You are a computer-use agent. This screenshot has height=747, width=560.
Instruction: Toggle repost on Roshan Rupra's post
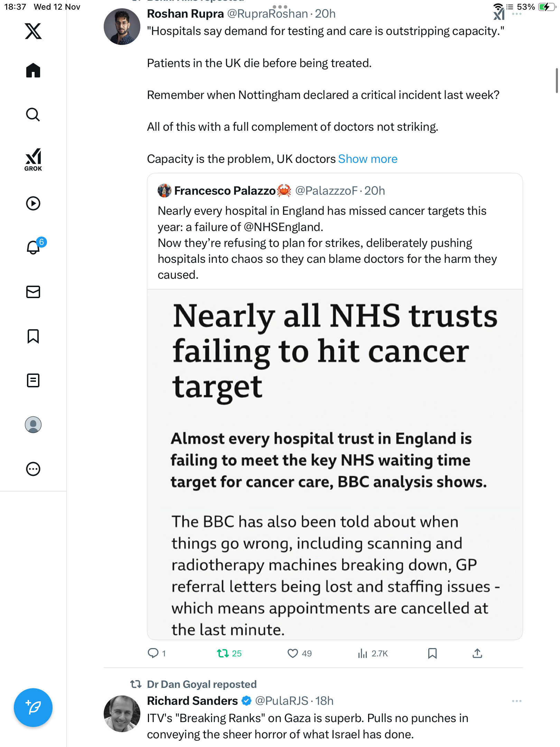pyautogui.click(x=223, y=653)
